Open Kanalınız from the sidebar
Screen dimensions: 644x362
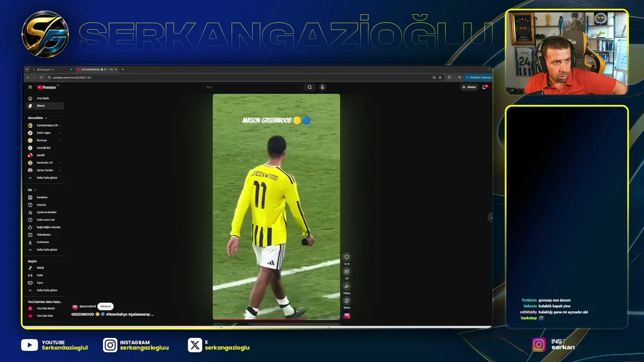coord(45,197)
